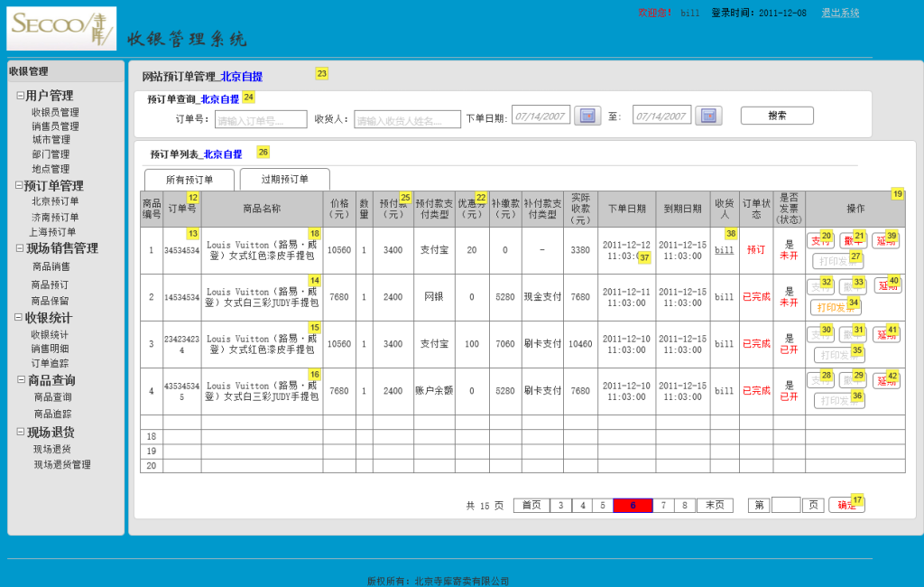This screenshot has width=924, height=587.
Task: Click the 确定 page confirm button
Action: click(x=846, y=506)
